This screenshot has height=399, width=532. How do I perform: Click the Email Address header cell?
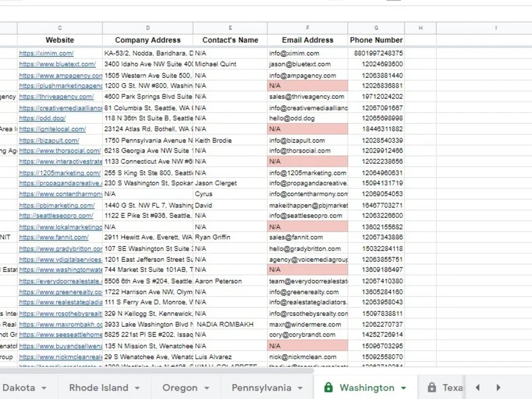(x=307, y=40)
